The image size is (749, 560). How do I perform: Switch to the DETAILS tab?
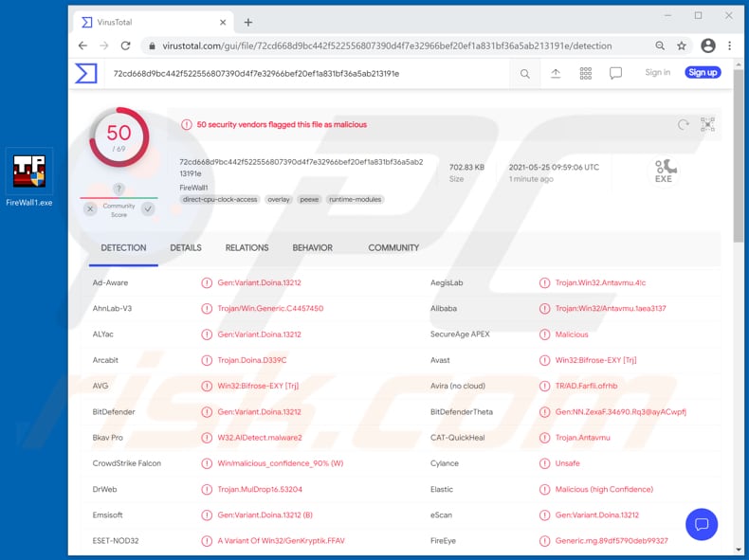186,248
